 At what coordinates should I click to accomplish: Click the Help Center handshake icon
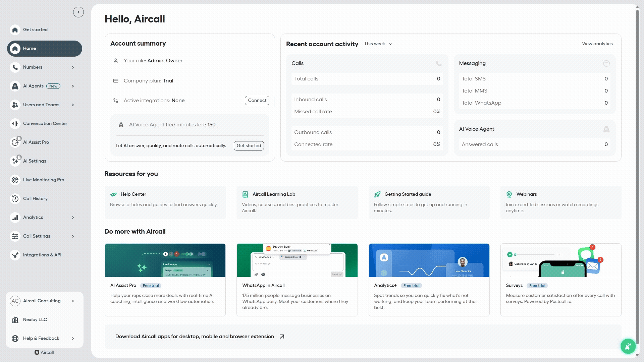pyautogui.click(x=113, y=194)
